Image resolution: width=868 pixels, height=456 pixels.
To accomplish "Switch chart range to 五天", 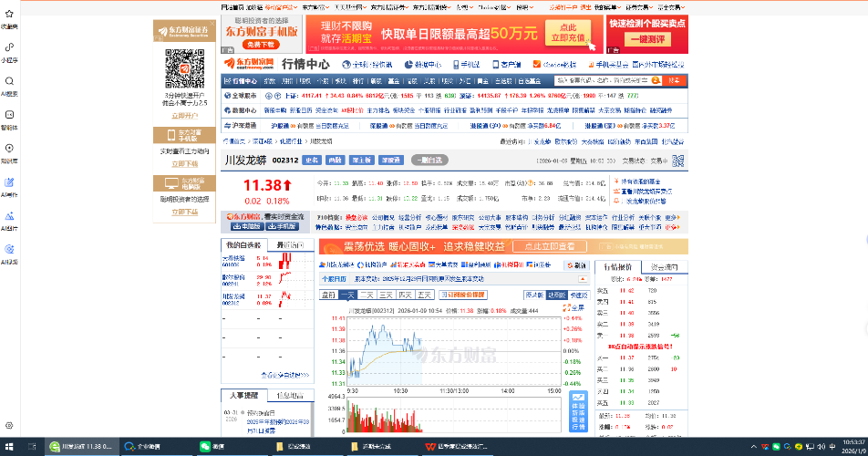I will click(424, 295).
